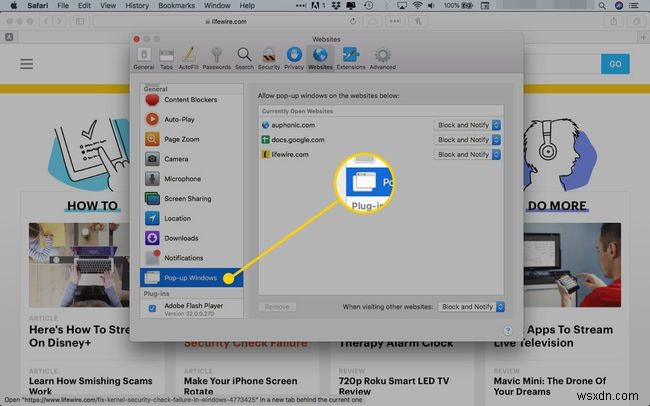Select Location in the sidebar
The width and height of the screenshot is (650, 406).
pos(192,218)
